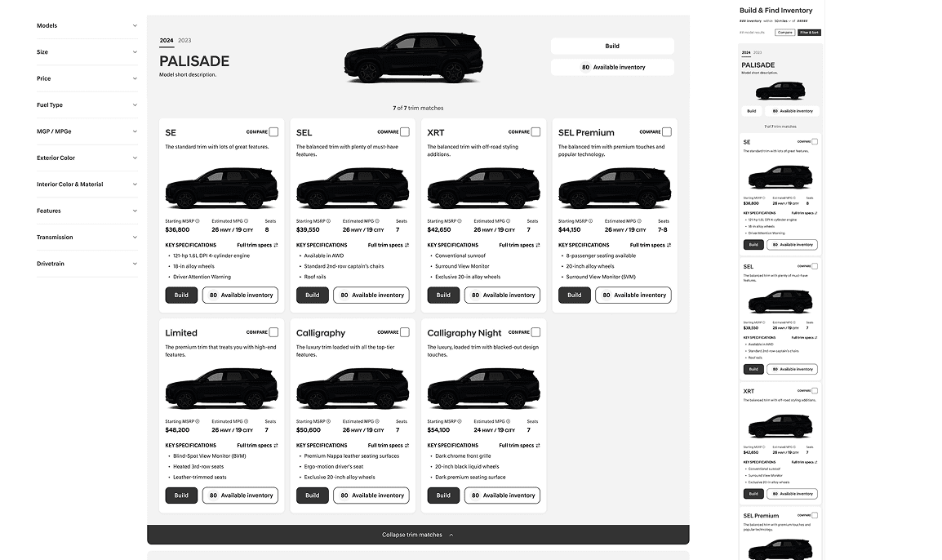The image size is (942, 560).
Task: Expand the Fuel Type filter
Action: click(87, 105)
